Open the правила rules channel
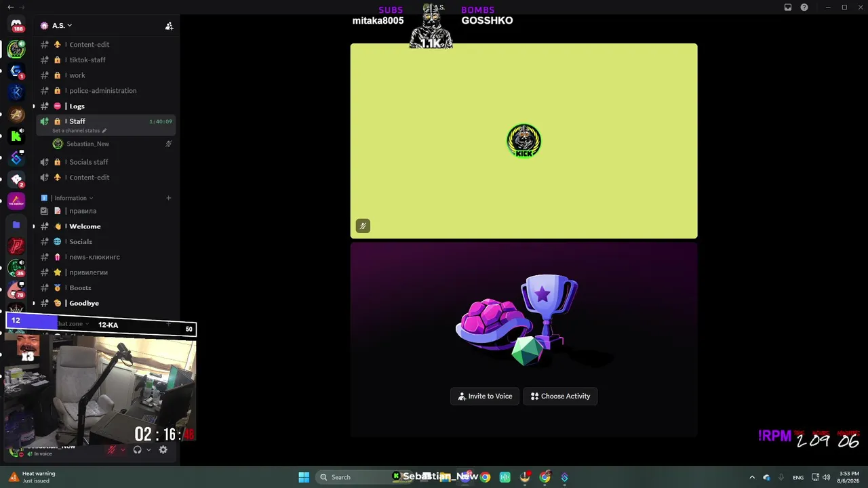Viewport: 868px width, 488px height. [105, 211]
